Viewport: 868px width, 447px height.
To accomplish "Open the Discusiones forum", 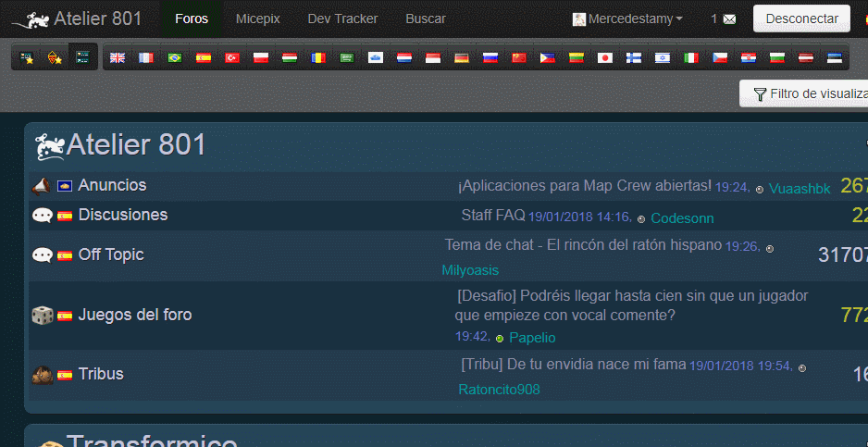I will [123, 215].
